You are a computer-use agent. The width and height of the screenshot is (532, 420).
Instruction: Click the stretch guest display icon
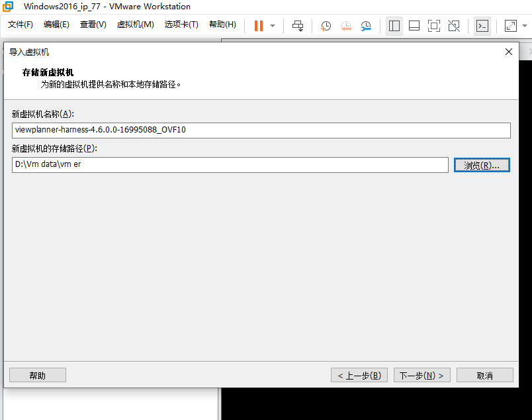click(x=511, y=26)
